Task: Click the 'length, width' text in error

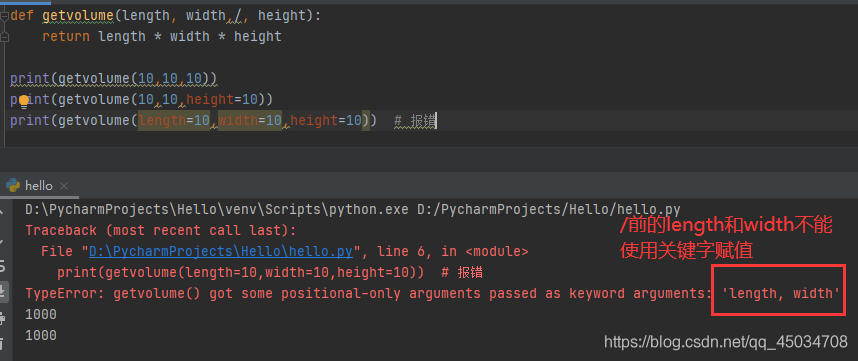Action: click(781, 294)
